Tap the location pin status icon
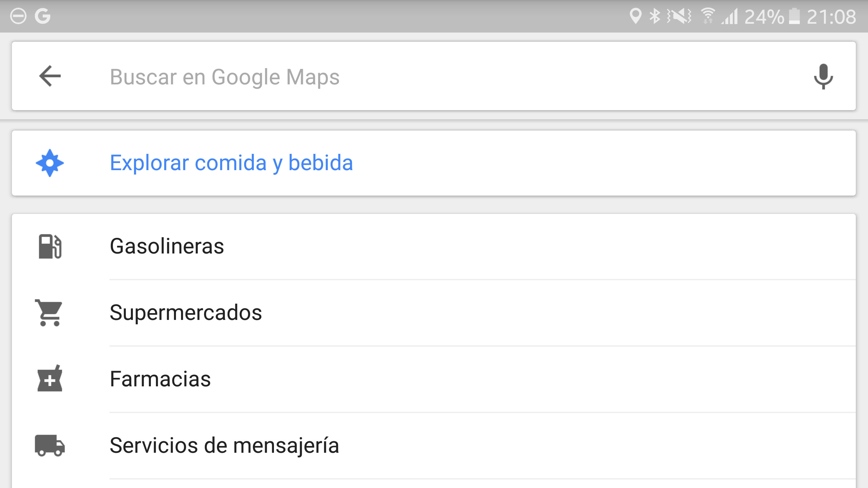 coord(635,16)
